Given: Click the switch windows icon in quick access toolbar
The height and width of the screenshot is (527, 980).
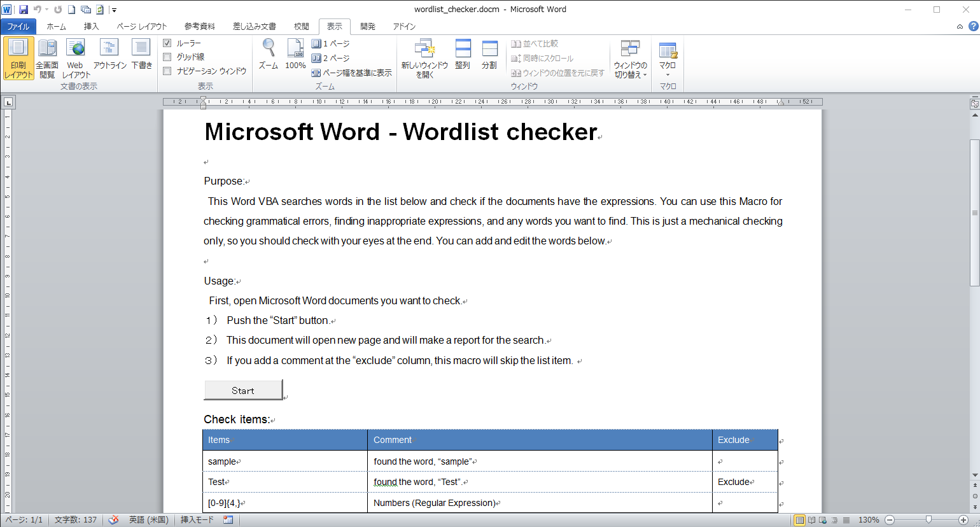Looking at the screenshot, I should tap(86, 10).
